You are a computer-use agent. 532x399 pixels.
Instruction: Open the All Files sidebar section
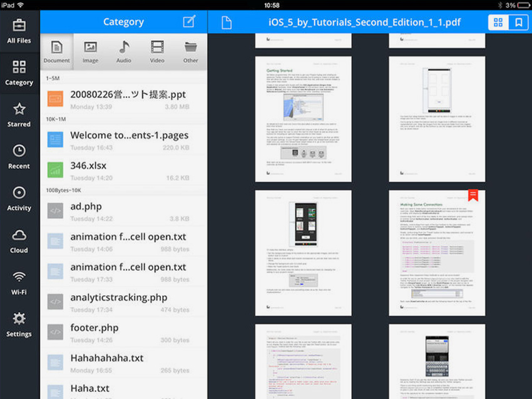(x=19, y=31)
